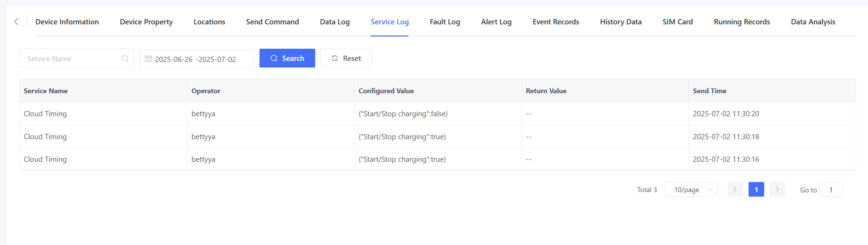The image size is (868, 245).
Task: Open the Running Records tab
Action: [x=742, y=22]
